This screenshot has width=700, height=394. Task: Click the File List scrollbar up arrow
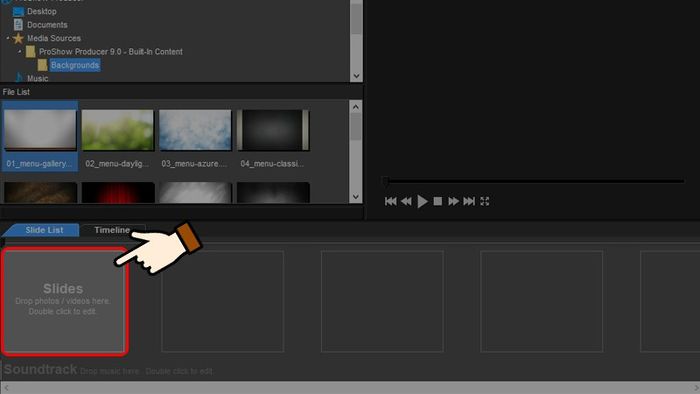pos(356,107)
